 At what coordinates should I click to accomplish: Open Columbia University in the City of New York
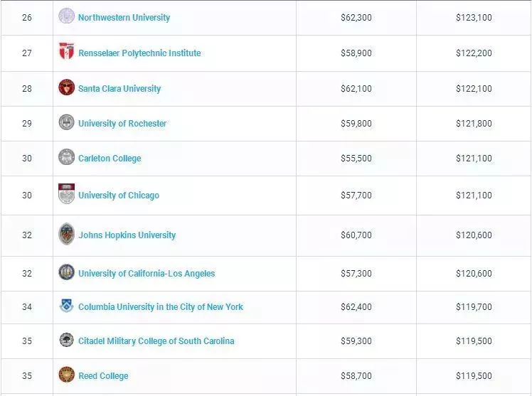(x=161, y=307)
